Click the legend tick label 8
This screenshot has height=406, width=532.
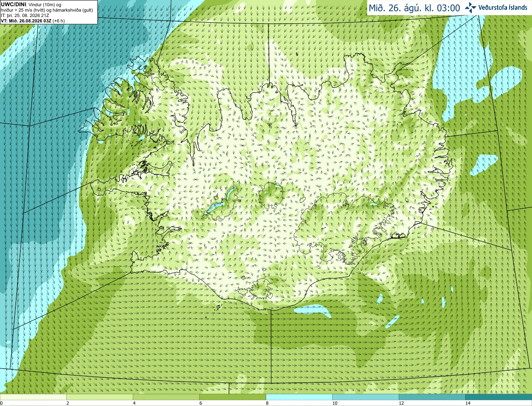[266, 403]
